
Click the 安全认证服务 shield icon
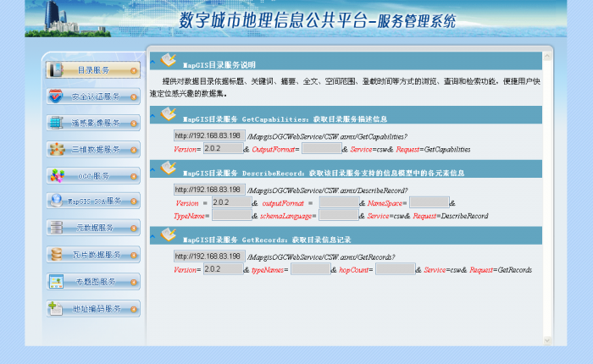click(x=56, y=97)
